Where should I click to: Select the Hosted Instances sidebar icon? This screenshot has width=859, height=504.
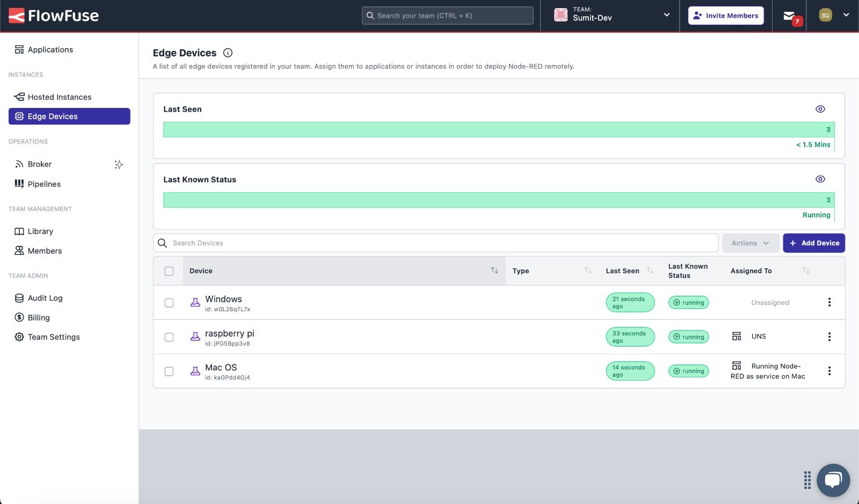pos(19,97)
